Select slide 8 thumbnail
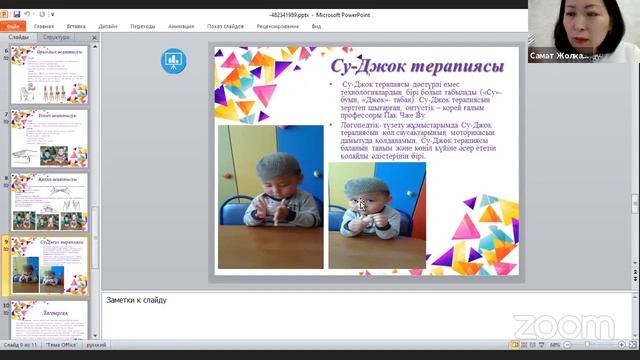Screen dimensions: 640x360 49,202
